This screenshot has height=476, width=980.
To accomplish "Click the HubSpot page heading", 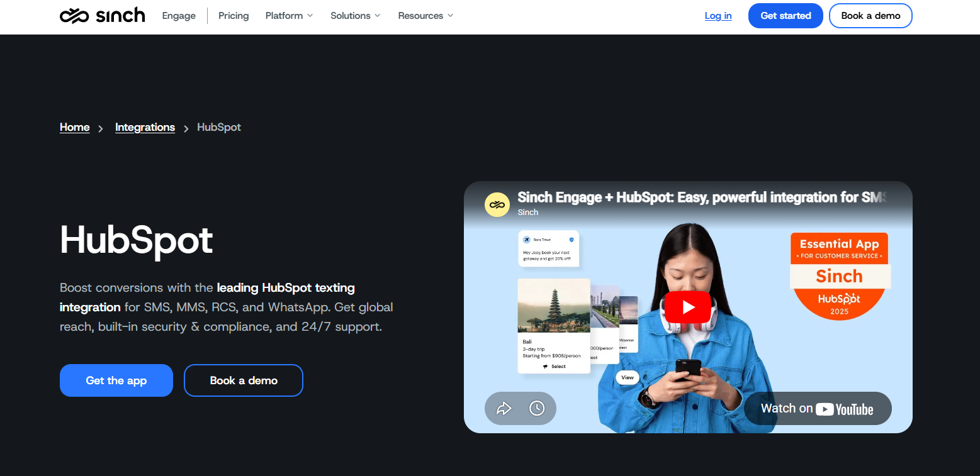I will click(x=137, y=240).
